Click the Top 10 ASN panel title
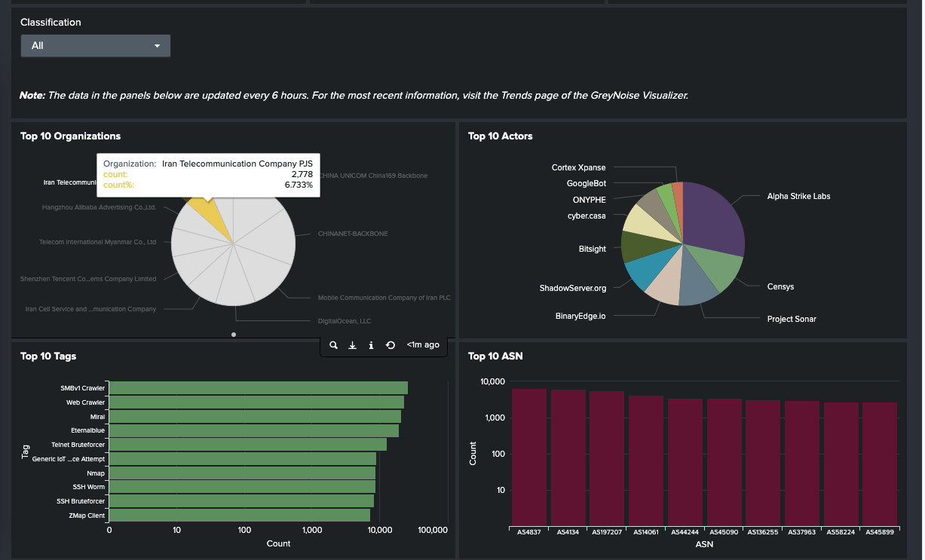Image resolution: width=925 pixels, height=560 pixels. click(495, 357)
